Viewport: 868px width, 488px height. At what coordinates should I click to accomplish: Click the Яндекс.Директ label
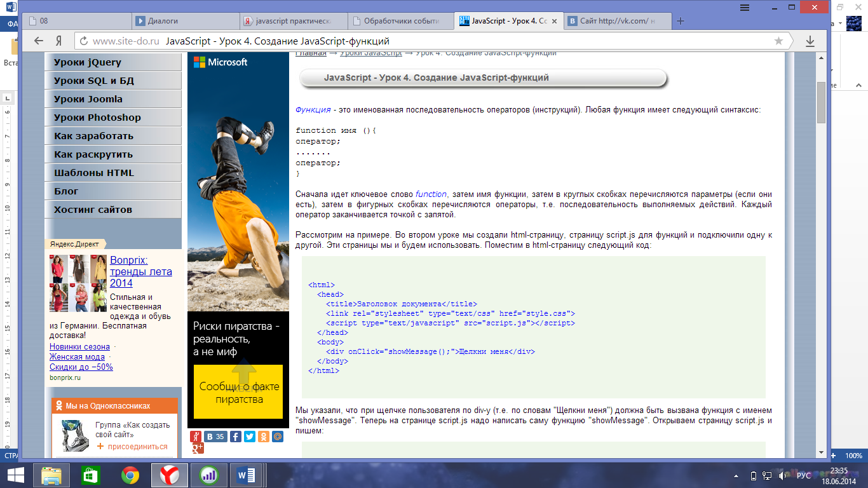tap(74, 243)
